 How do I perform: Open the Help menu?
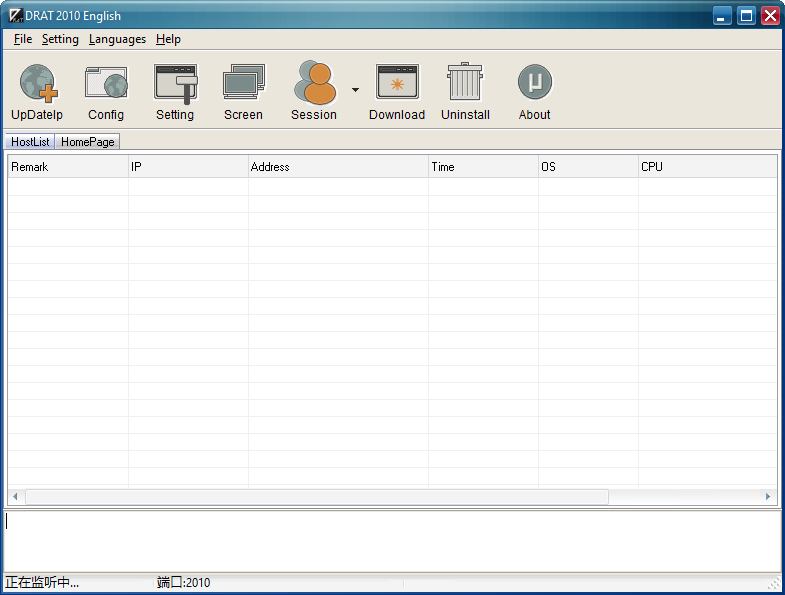click(168, 39)
